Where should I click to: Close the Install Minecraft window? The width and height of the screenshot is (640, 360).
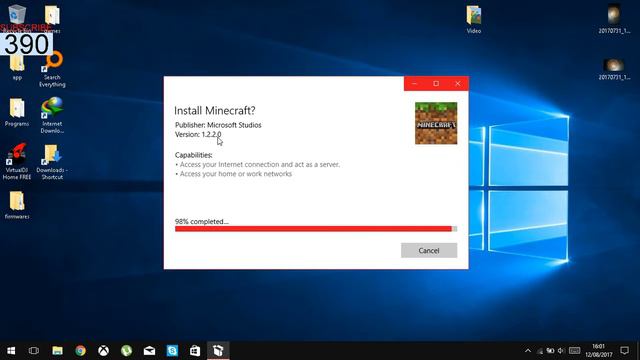(x=458, y=83)
